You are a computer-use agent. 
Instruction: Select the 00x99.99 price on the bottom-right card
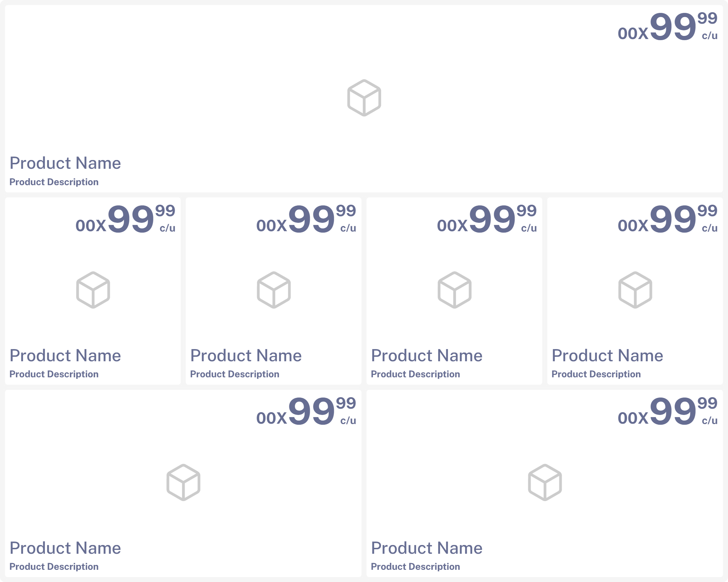coord(667,412)
